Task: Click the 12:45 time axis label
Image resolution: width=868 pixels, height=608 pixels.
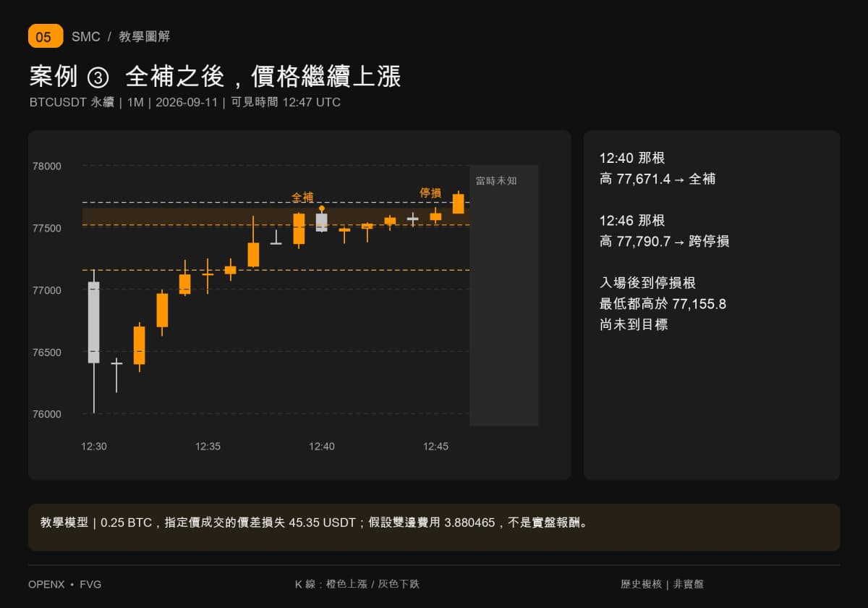Action: tap(435, 447)
